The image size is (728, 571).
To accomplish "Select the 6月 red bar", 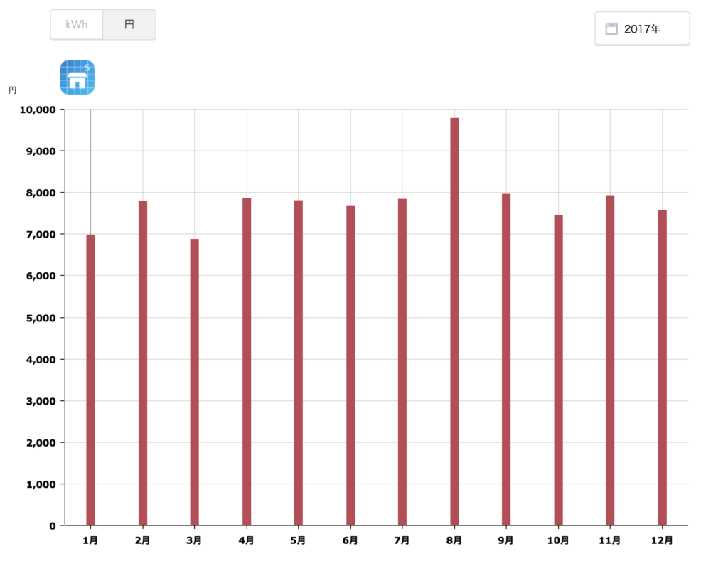I will 350,365.
